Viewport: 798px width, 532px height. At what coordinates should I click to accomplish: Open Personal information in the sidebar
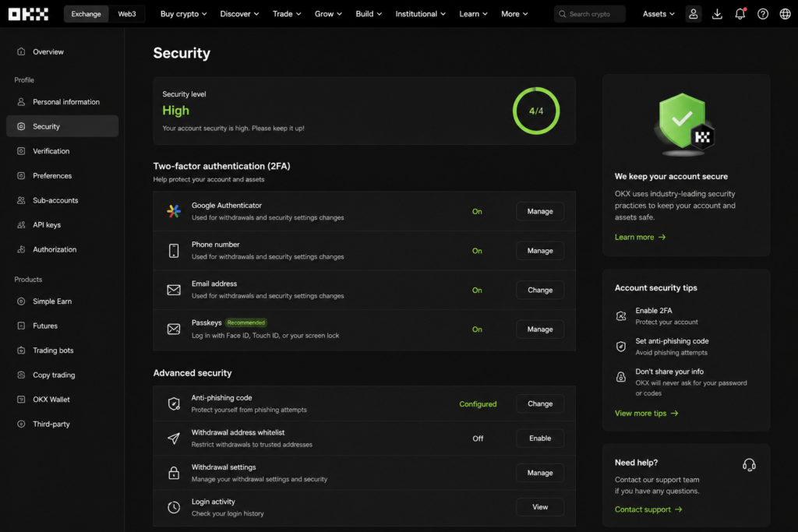(x=62, y=102)
